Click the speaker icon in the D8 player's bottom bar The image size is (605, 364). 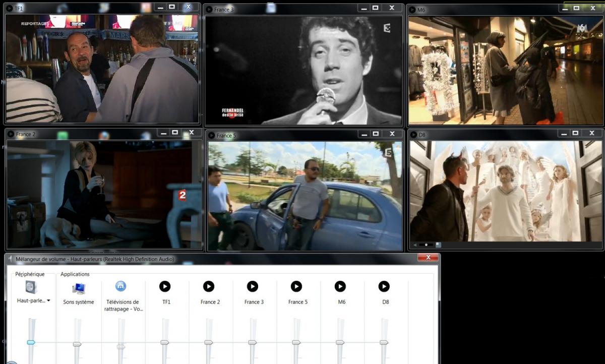[415, 245]
